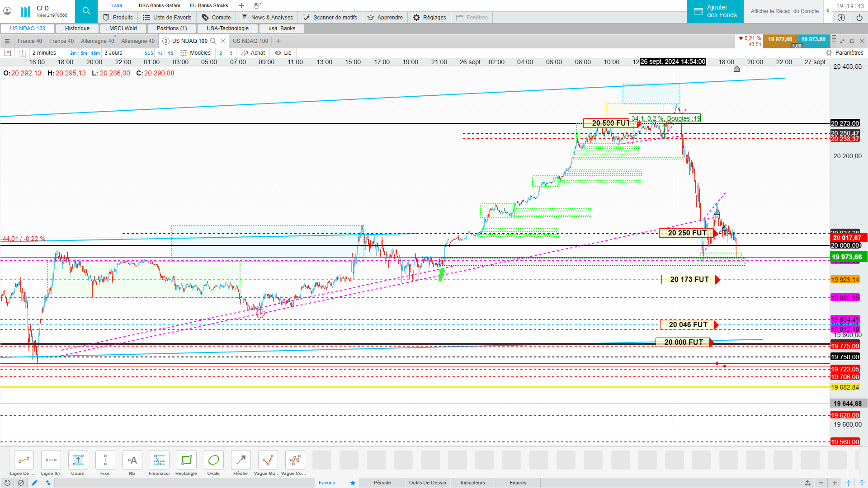Select the Ligne S/r tool

point(51,460)
